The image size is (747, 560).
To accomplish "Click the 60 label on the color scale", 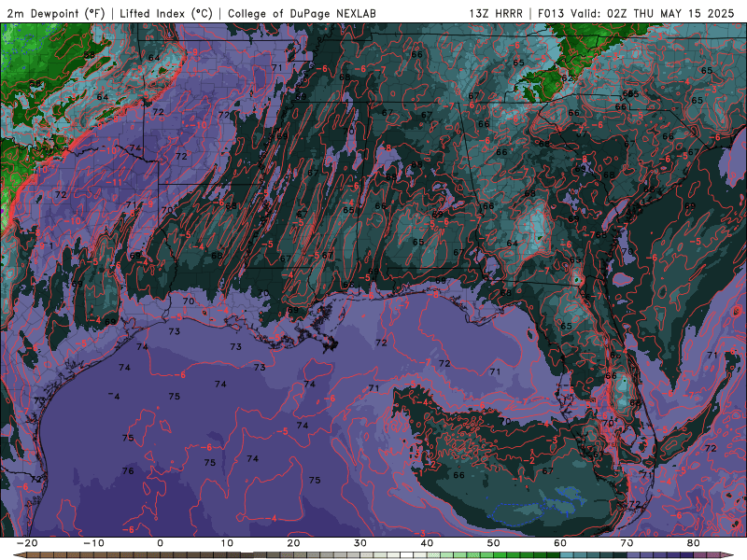I will tap(560, 543).
